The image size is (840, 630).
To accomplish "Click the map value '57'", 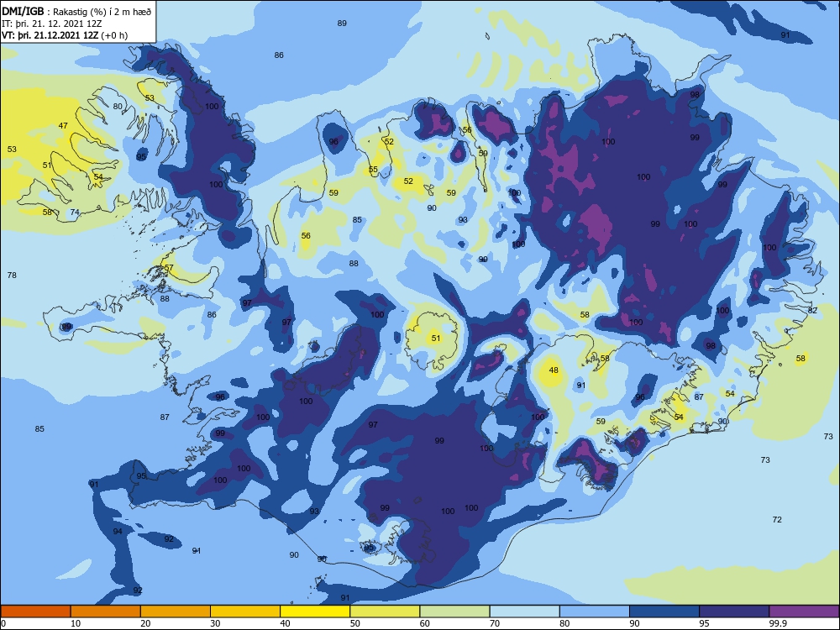I will pyautogui.click(x=169, y=267).
